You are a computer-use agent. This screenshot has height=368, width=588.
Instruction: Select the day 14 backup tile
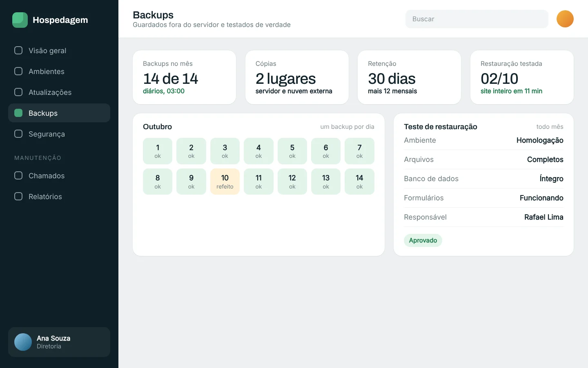tap(359, 182)
